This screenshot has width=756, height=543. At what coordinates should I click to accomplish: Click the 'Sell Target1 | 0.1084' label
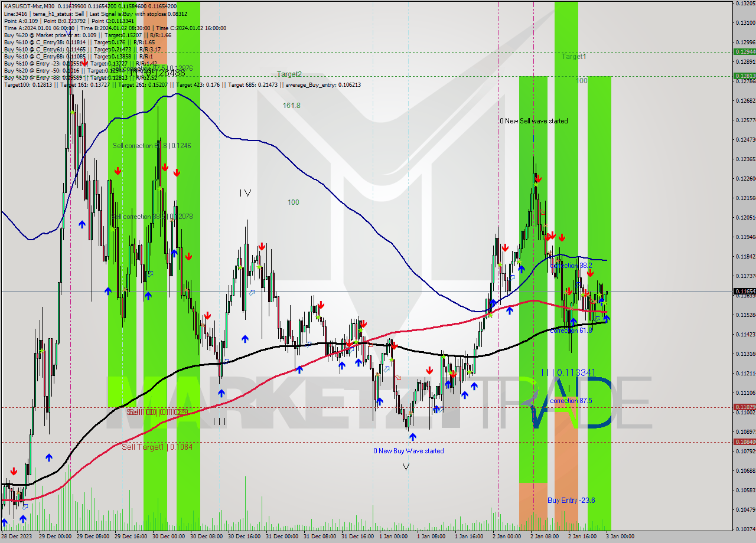[x=157, y=447]
